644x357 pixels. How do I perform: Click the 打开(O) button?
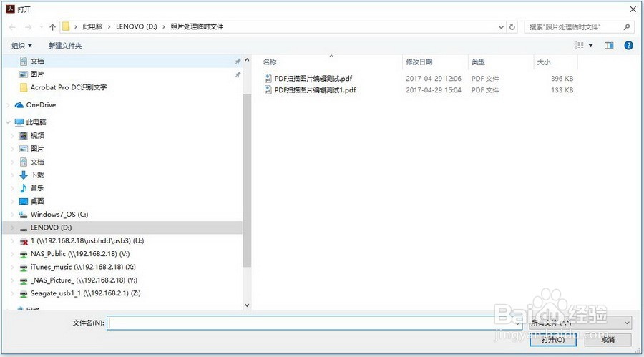pyautogui.click(x=553, y=339)
